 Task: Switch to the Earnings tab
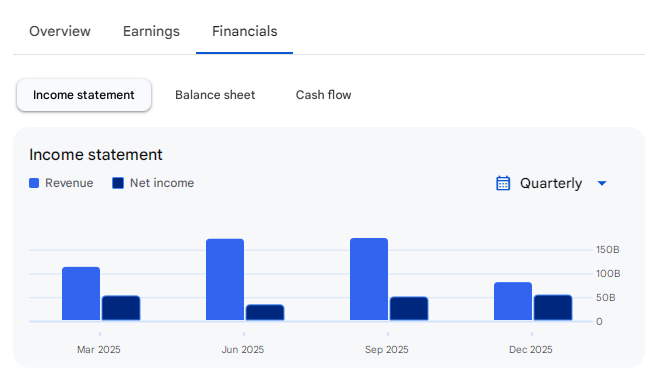coord(151,32)
